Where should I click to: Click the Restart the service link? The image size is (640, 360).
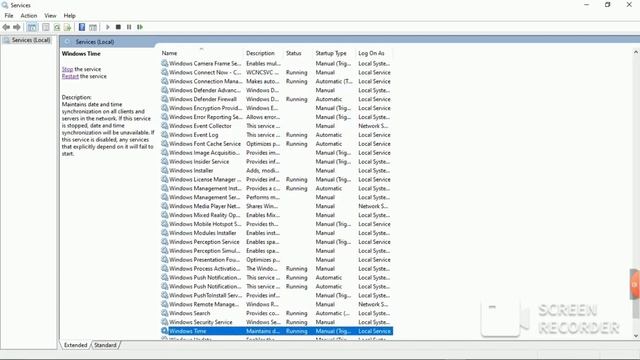coord(70,76)
